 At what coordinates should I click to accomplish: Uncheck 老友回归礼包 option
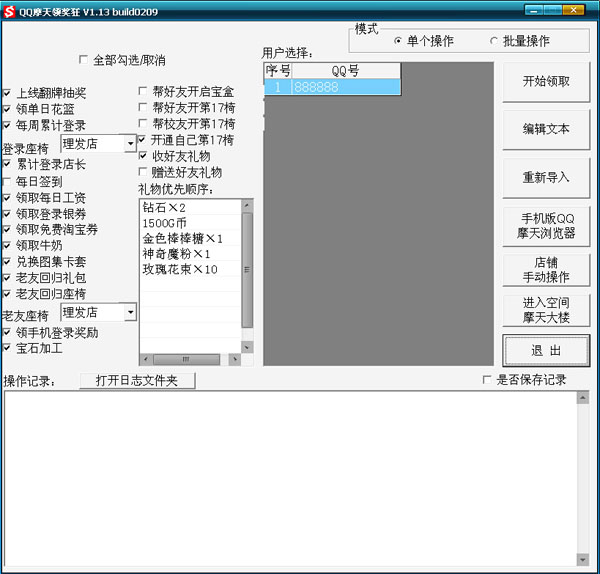click(x=7, y=278)
